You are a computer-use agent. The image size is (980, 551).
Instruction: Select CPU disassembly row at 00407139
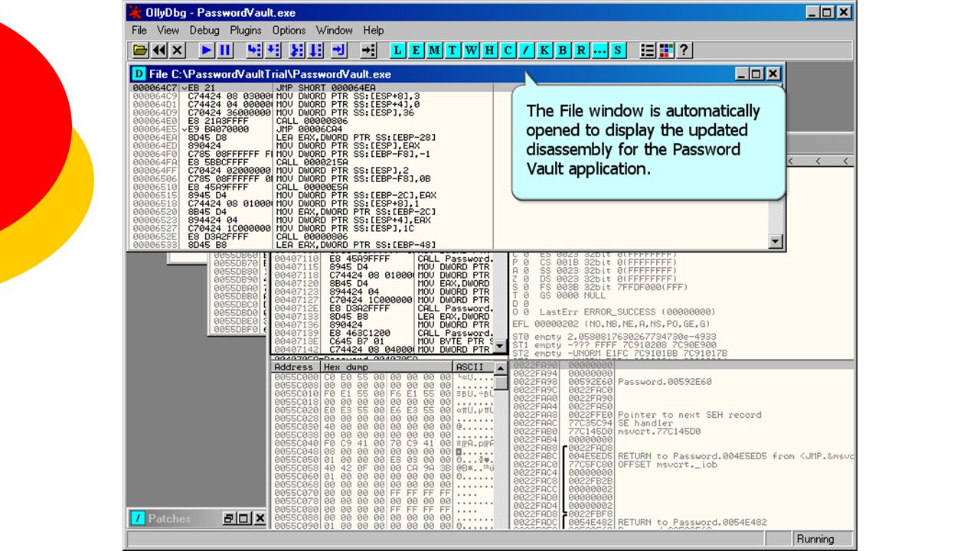point(383,334)
